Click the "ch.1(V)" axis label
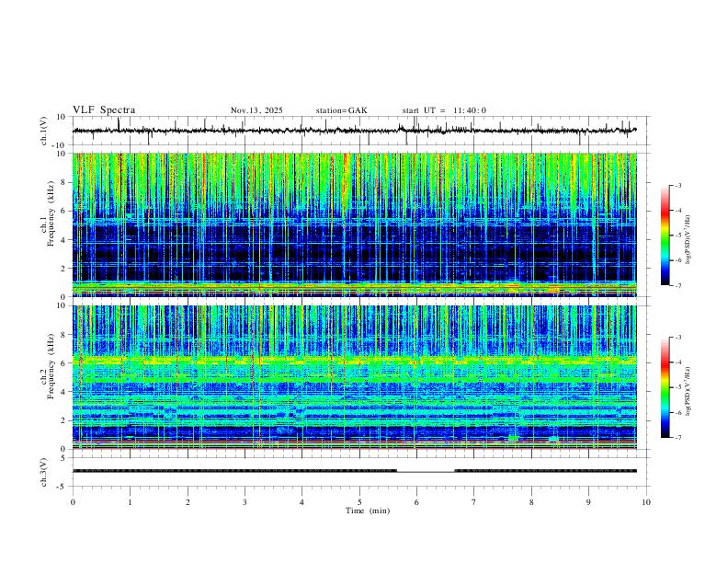 point(44,131)
